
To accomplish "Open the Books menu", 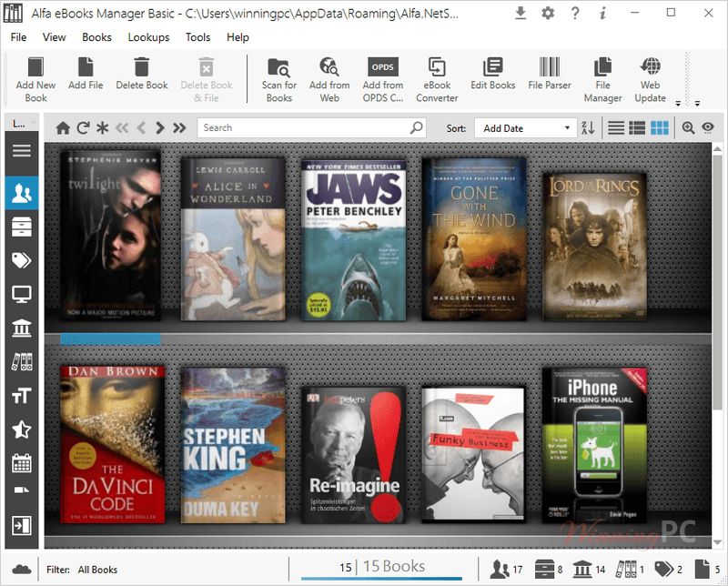I will [x=96, y=37].
